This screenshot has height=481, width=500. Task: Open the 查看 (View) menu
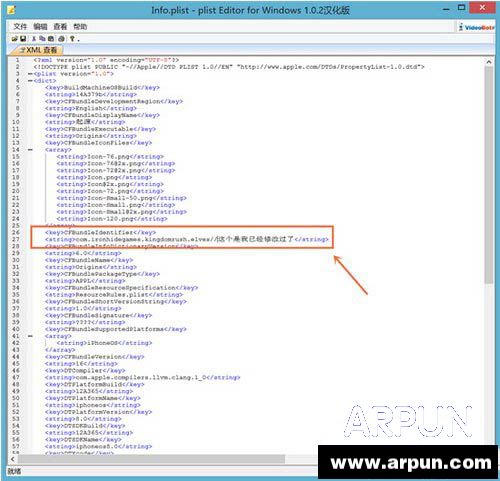click(x=60, y=27)
